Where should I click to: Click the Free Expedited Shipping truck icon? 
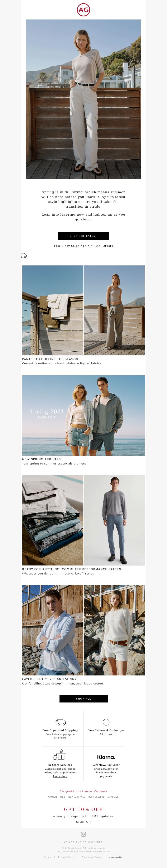point(60,722)
